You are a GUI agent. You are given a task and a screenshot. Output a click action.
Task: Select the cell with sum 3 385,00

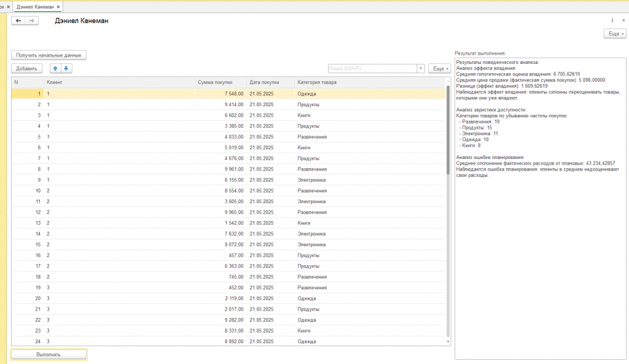221,126
